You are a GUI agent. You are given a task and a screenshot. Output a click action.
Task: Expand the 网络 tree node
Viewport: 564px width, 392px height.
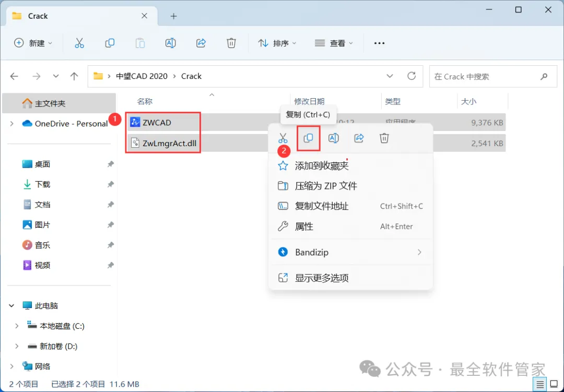[x=12, y=366]
